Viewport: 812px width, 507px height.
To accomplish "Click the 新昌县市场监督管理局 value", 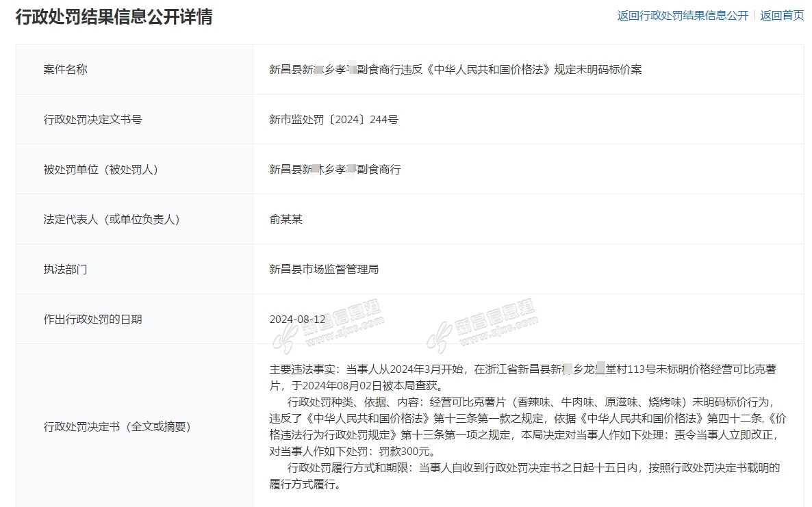I will [x=324, y=269].
